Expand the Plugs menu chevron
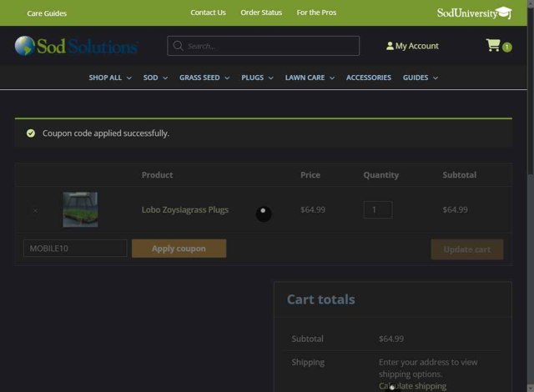 270,78
